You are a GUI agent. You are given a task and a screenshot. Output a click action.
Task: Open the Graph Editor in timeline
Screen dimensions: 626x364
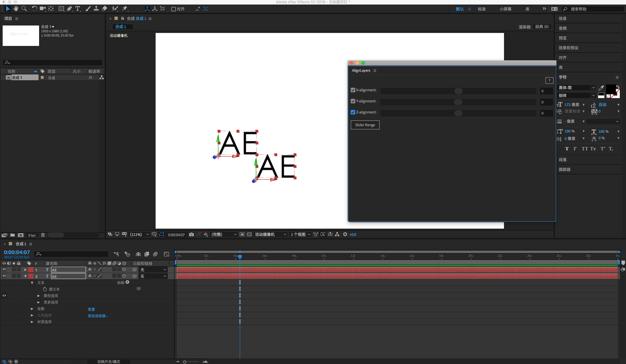(x=166, y=254)
